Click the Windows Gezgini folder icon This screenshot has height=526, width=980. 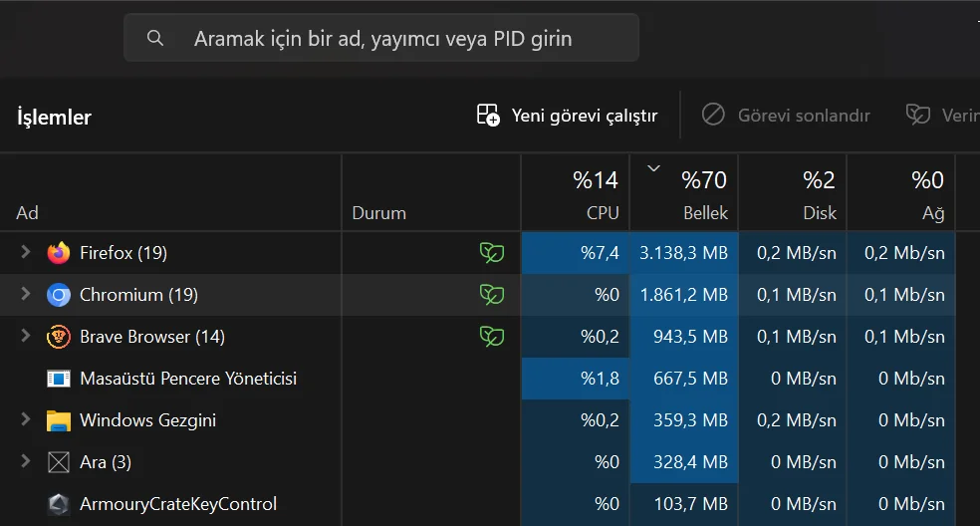(x=59, y=420)
